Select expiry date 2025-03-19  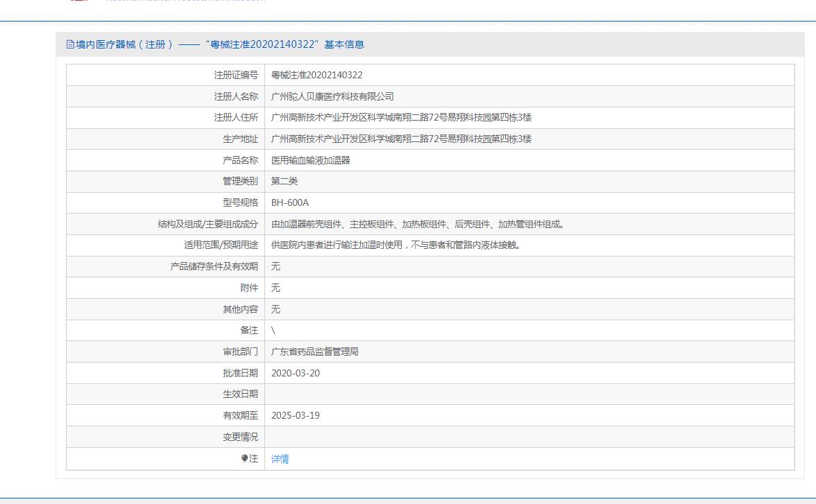[296, 415]
